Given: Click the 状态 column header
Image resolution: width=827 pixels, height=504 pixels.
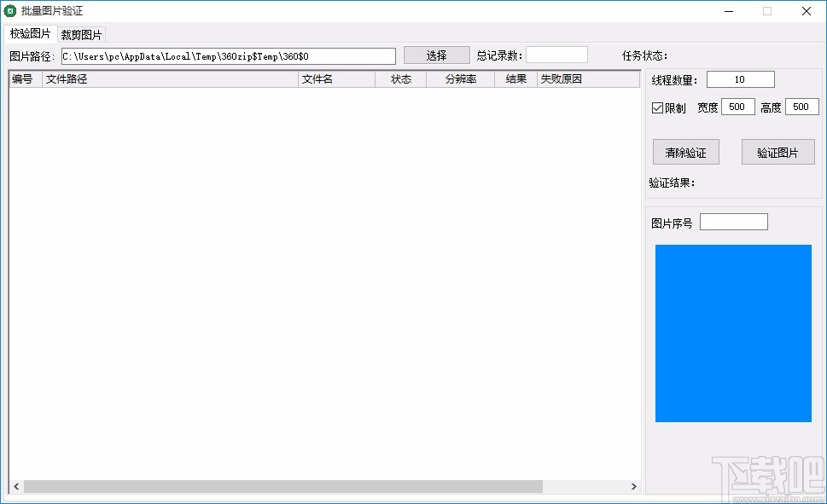Looking at the screenshot, I should coord(400,78).
